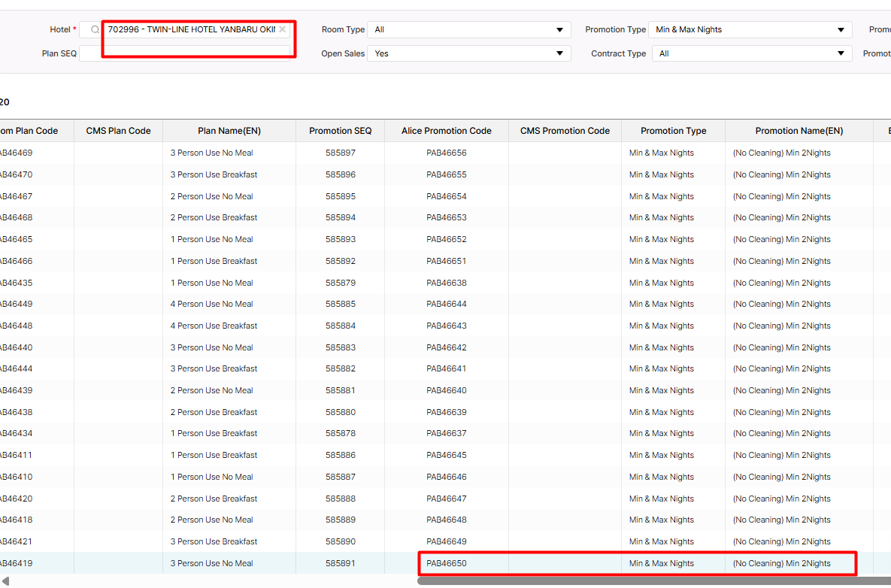Screen dimensions: 891x588
Task: Click the left arrow of horizontal scrollbar
Action: point(5,580)
